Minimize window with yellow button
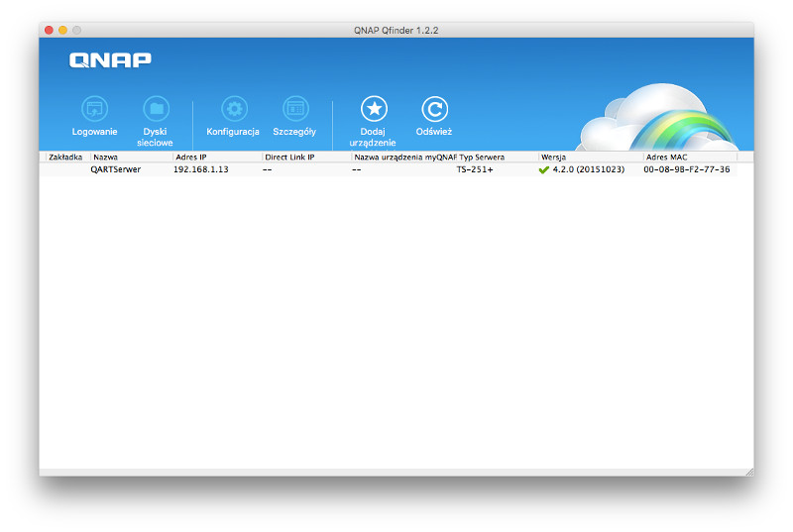The width and height of the screenshot is (793, 532). click(62, 31)
